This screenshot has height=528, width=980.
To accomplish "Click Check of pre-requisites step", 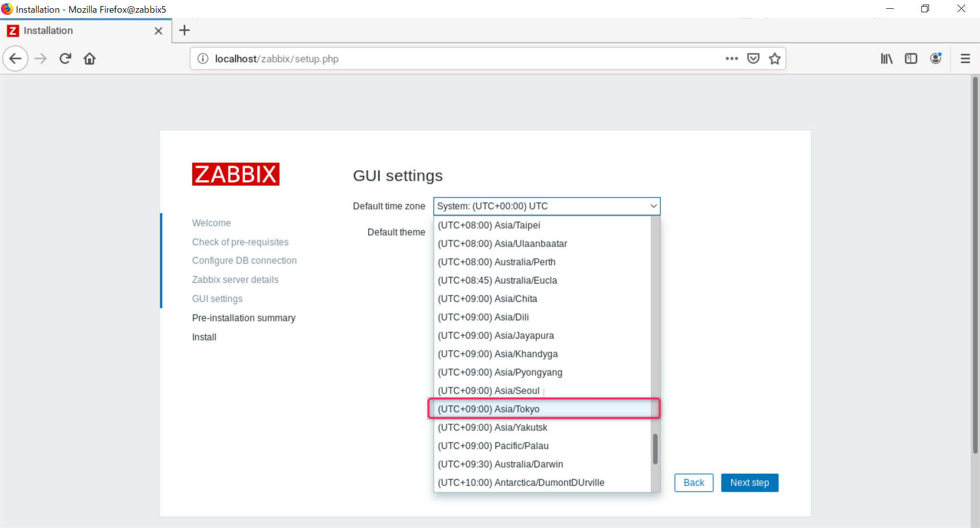I will click(240, 242).
